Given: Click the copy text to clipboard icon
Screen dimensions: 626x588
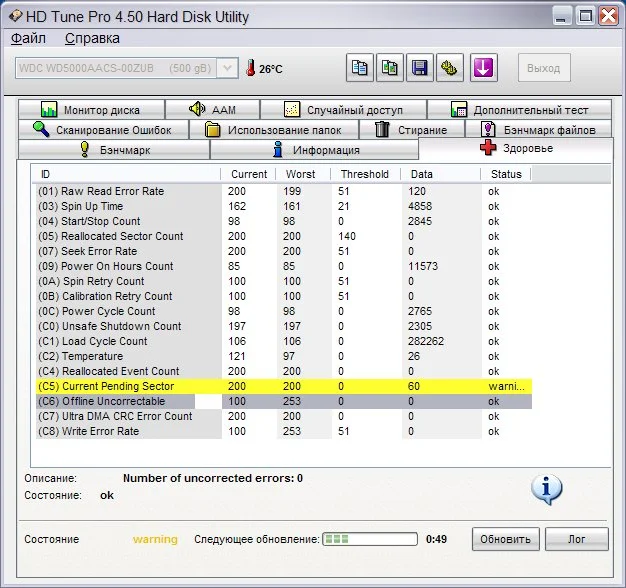Looking at the screenshot, I should click(360, 68).
